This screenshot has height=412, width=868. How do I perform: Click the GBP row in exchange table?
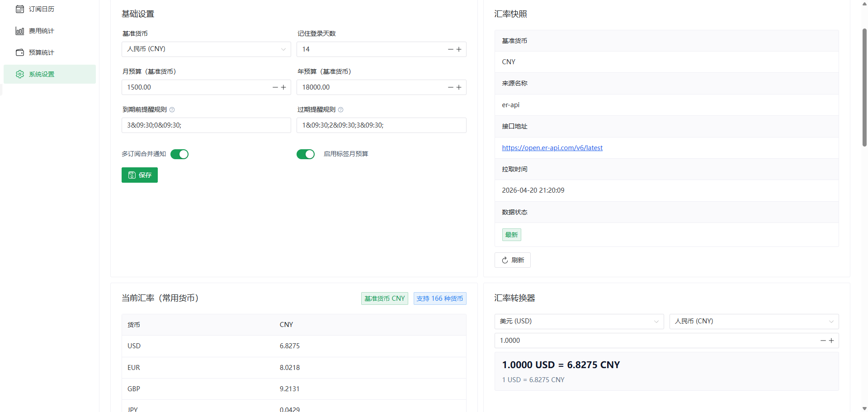coord(294,389)
